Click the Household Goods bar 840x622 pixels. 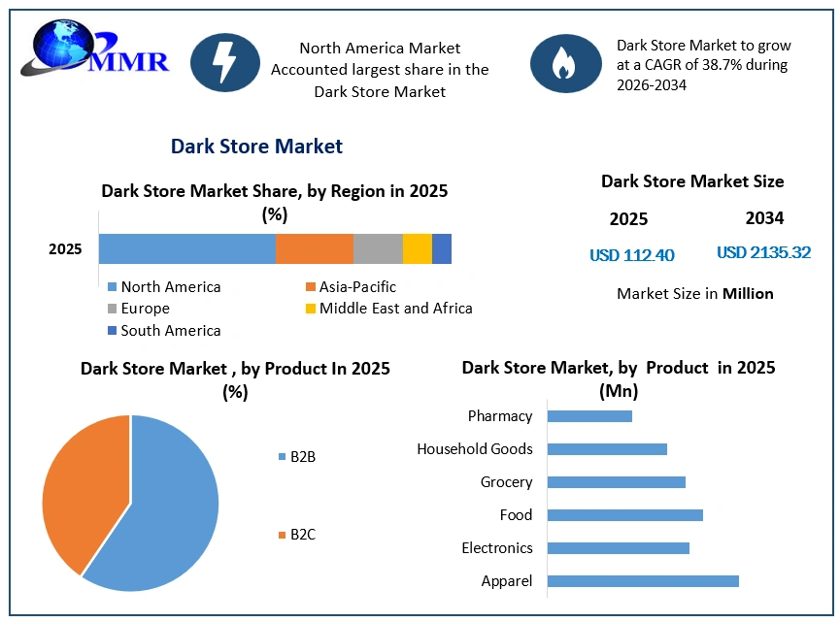[x=608, y=449]
